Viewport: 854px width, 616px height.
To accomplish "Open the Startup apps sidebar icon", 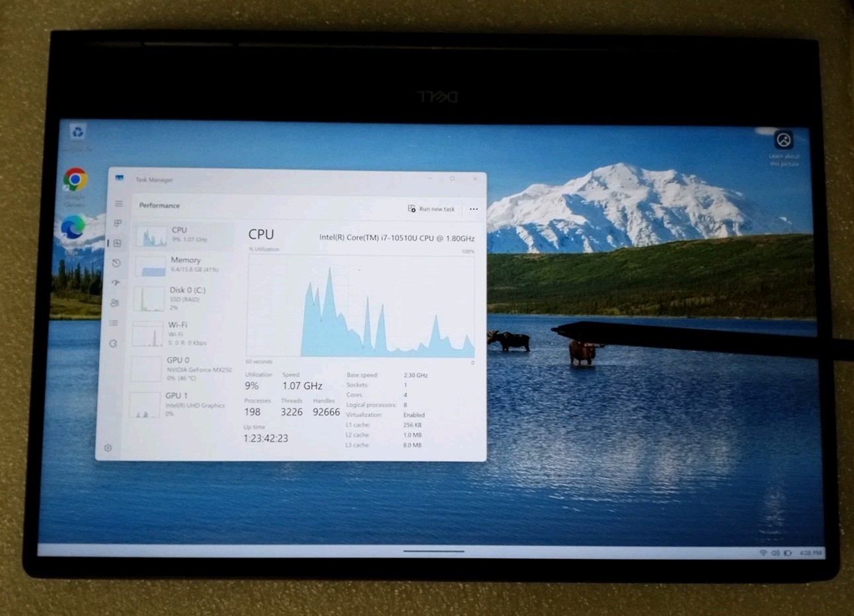I will [x=116, y=283].
